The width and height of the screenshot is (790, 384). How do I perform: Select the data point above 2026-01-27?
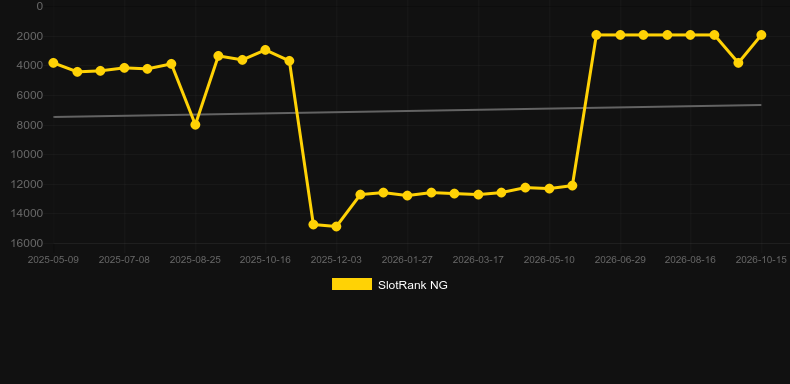pos(408,196)
